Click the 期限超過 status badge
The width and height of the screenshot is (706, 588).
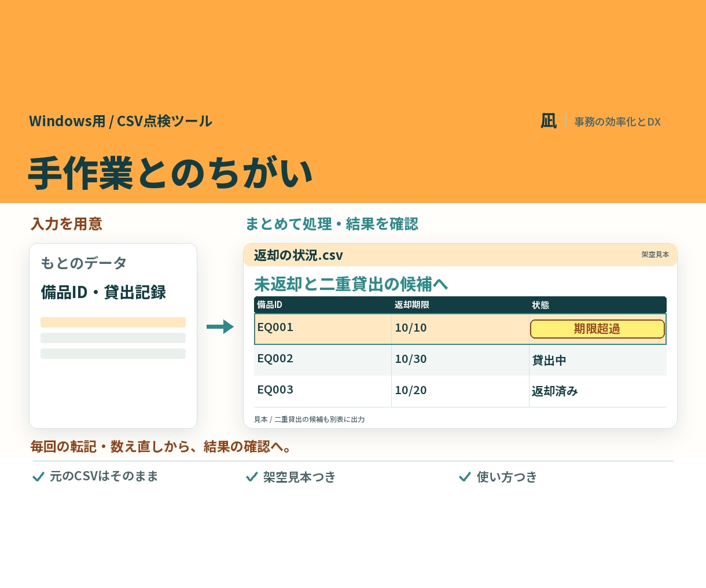tap(597, 329)
